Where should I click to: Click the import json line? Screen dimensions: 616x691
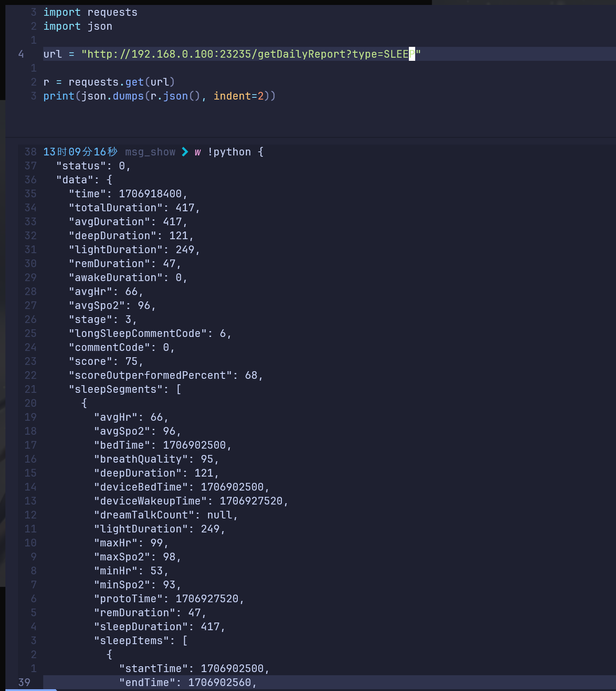[77, 26]
